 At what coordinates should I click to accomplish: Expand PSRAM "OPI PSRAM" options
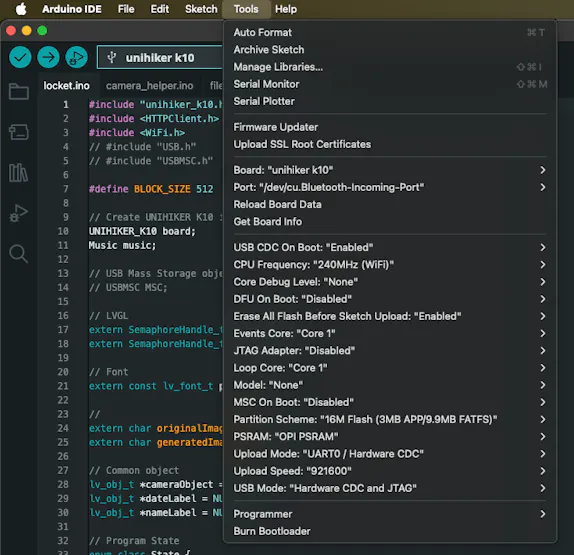[390, 437]
